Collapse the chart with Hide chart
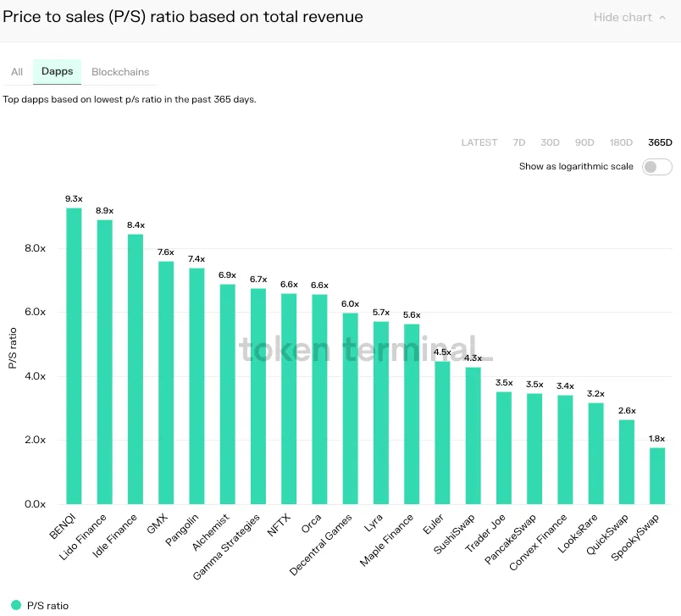This screenshot has height=616, width=681. pyautogui.click(x=629, y=18)
